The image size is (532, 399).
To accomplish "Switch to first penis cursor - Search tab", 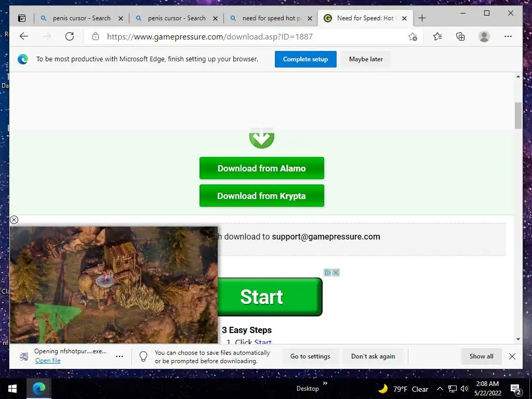I will [82, 18].
